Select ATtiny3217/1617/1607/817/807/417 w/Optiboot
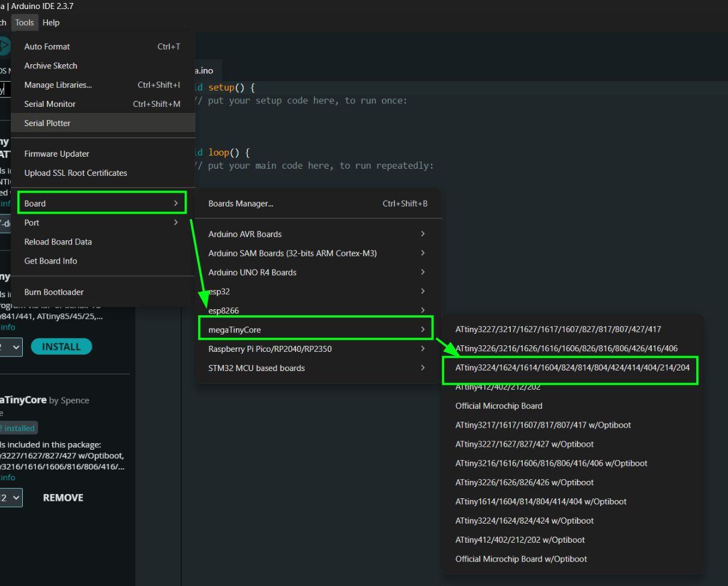 point(573,425)
